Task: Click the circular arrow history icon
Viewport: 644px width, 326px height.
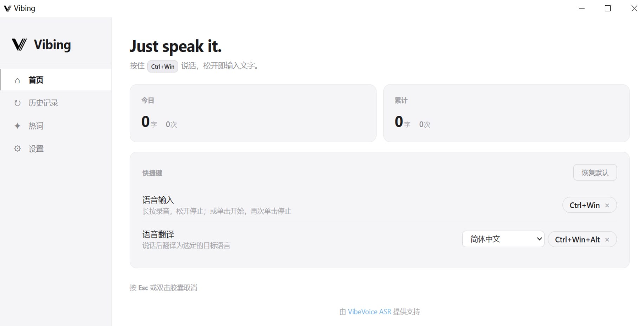Action: click(x=17, y=103)
